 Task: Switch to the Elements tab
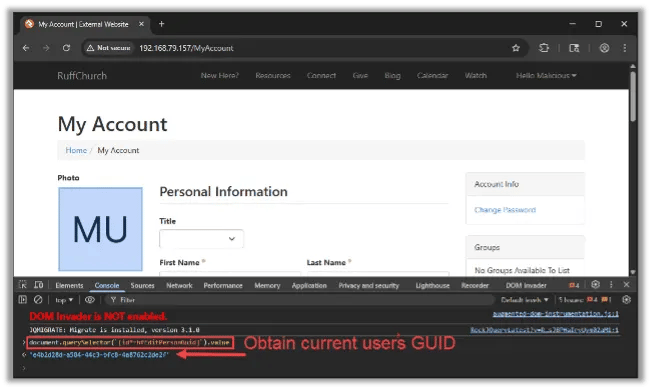pos(69,286)
